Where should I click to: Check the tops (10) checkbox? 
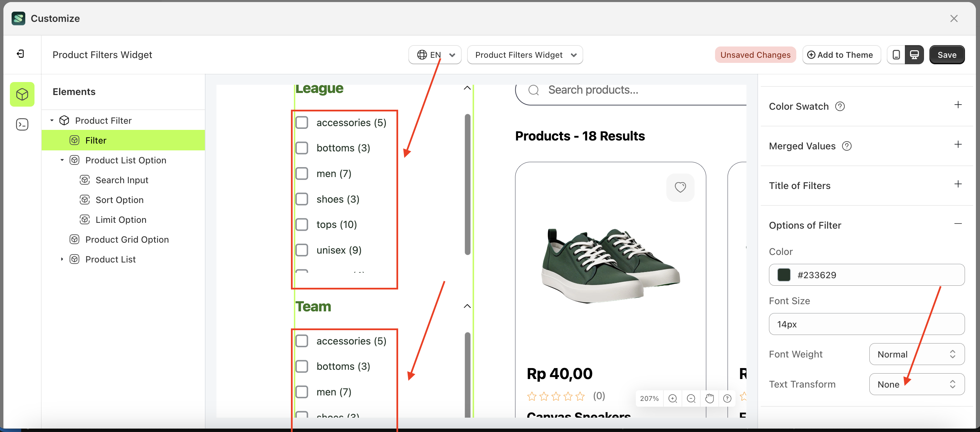[302, 225]
